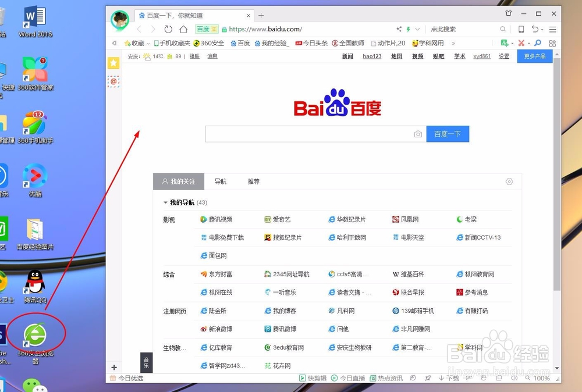Open the hao123 link
582x392 pixels.
pyautogui.click(x=372, y=56)
